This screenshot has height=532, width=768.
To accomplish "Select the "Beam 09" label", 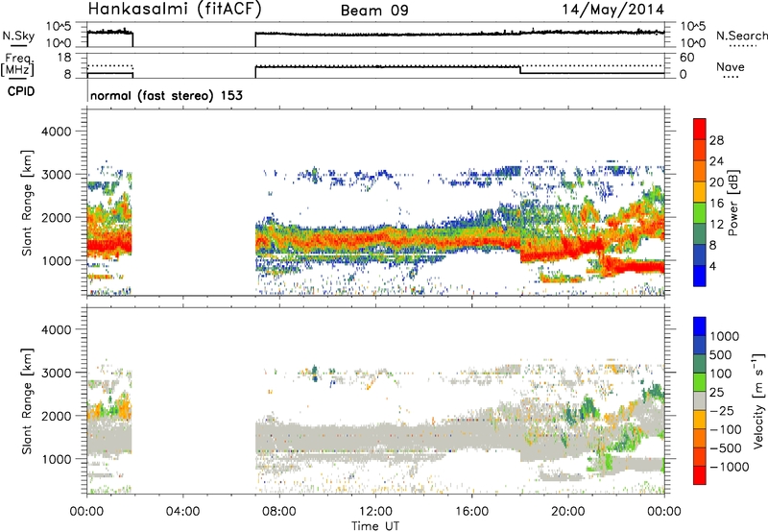I will coord(374,11).
